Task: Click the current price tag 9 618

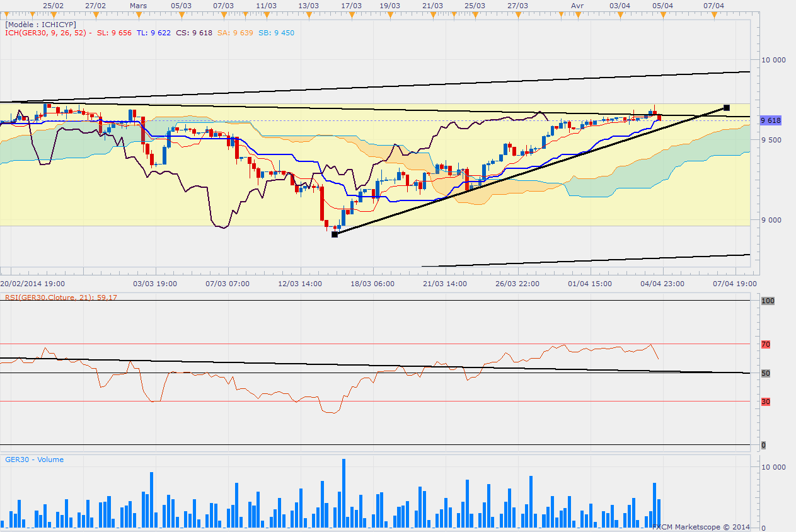Action: [771, 120]
